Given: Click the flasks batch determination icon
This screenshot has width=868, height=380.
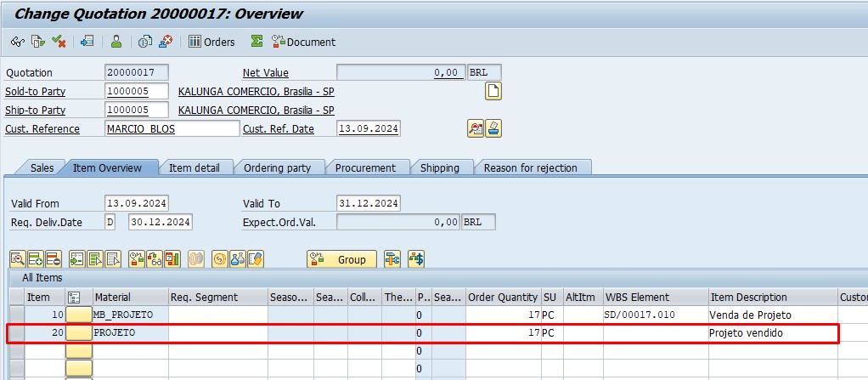Looking at the screenshot, I should (238, 258).
